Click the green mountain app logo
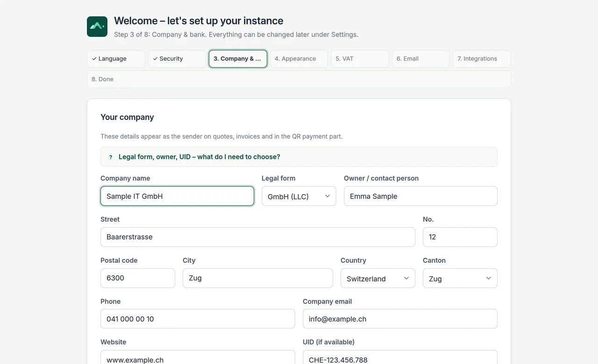The image size is (598, 364). pos(97,27)
